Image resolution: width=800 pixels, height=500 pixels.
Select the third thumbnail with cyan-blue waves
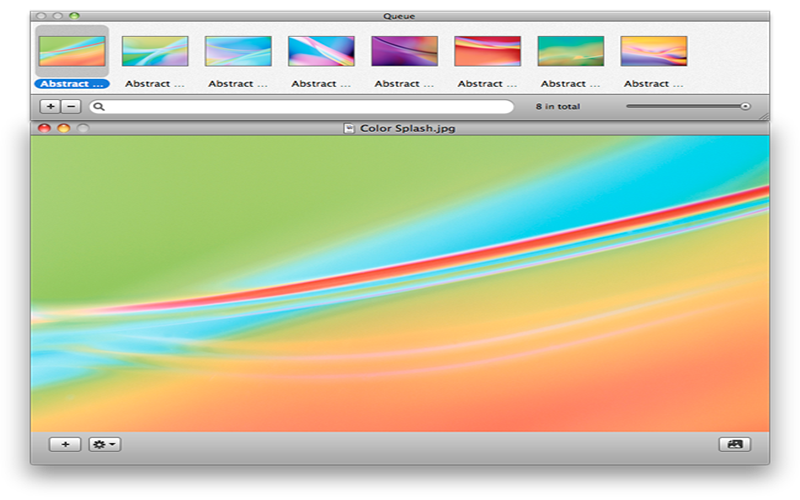pos(238,51)
